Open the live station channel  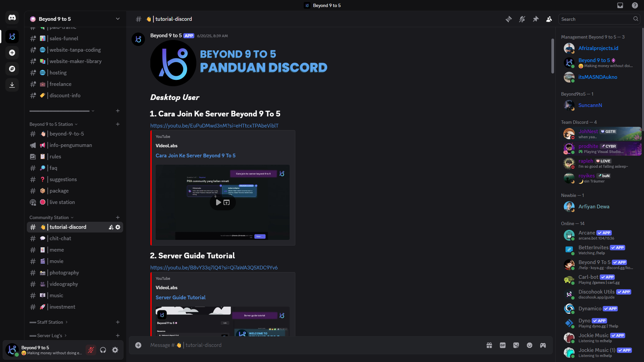(x=75, y=202)
